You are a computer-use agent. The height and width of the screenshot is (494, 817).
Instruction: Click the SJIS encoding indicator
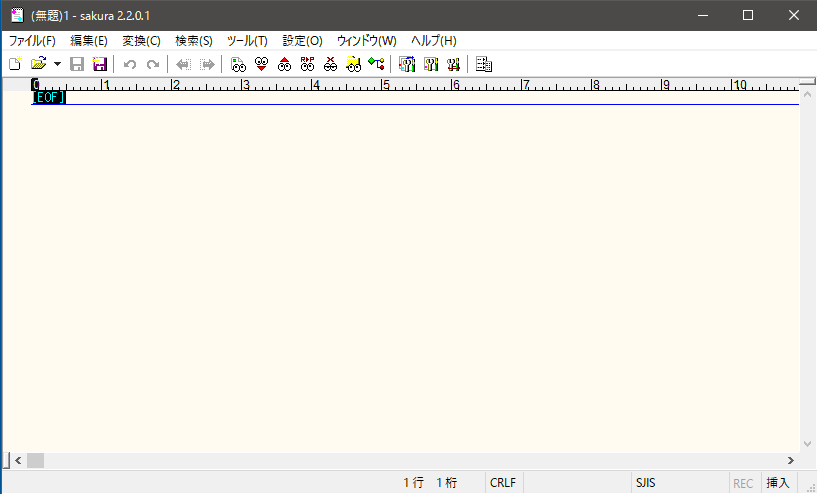[646, 483]
